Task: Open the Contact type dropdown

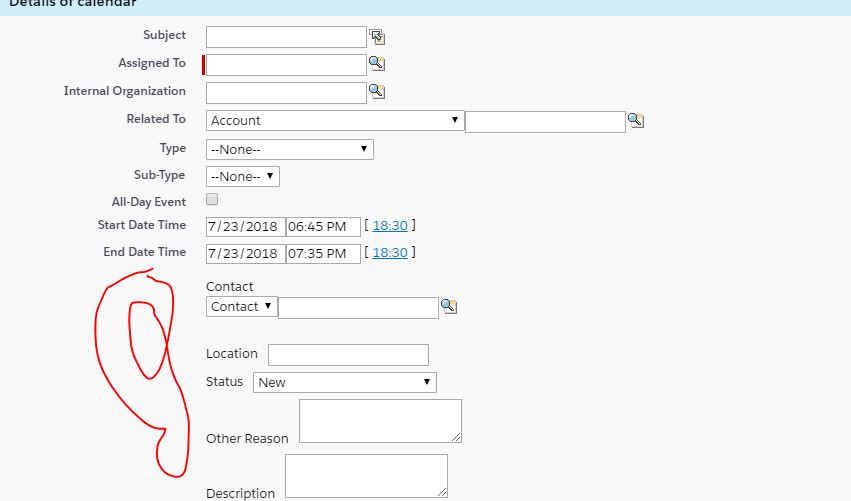Action: click(242, 307)
